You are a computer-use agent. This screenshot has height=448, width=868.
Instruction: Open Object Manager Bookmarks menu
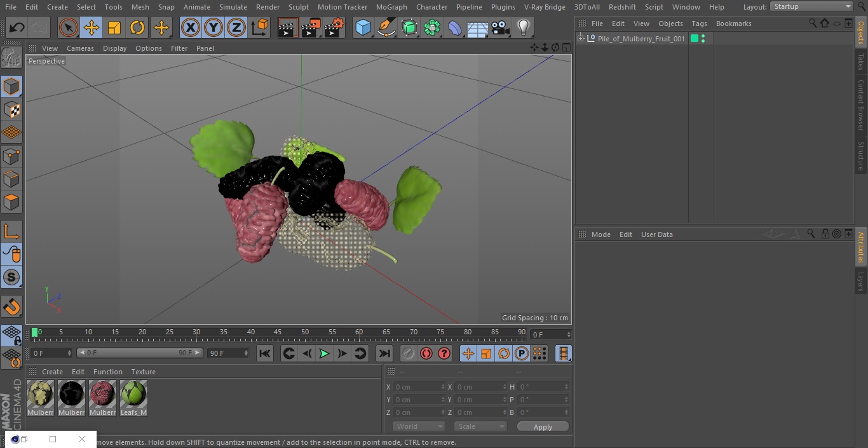pyautogui.click(x=733, y=24)
